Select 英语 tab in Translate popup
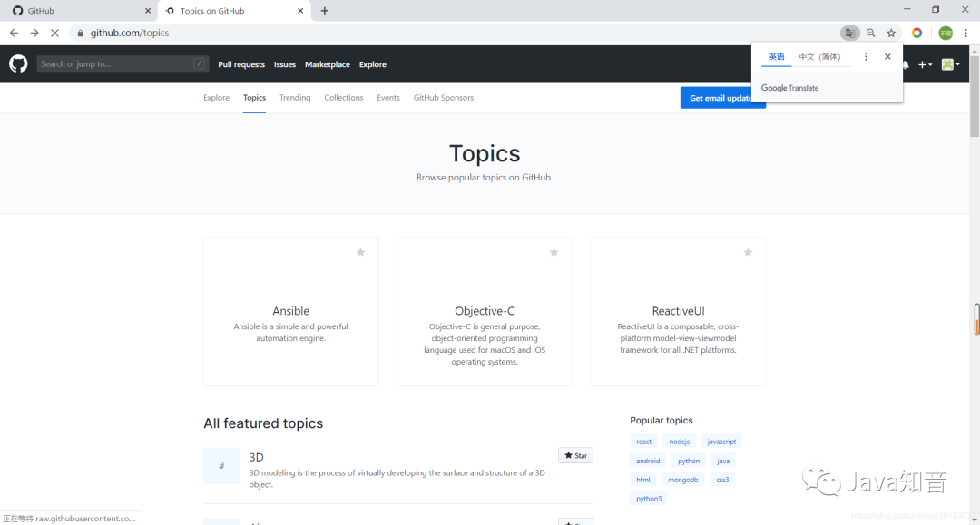 point(776,57)
